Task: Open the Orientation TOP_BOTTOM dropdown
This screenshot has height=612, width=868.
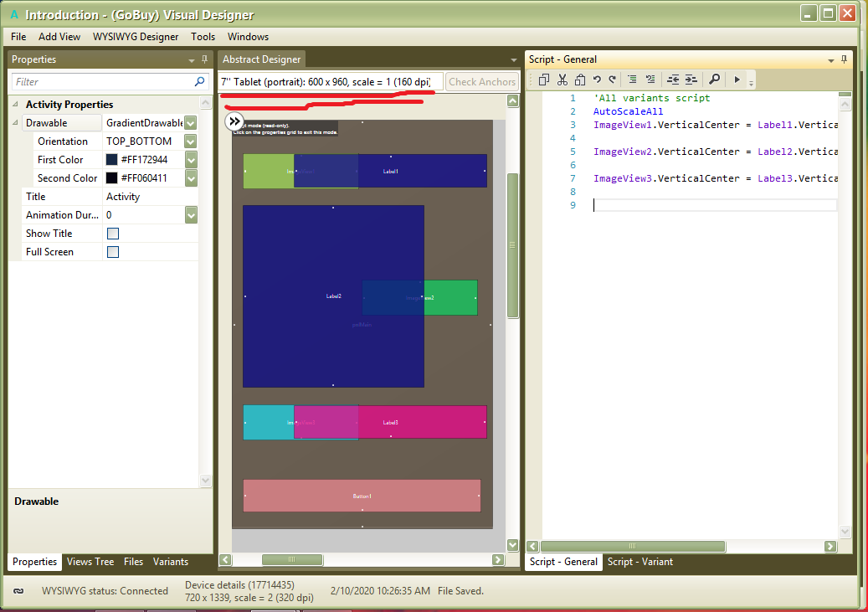Action: tap(188, 141)
